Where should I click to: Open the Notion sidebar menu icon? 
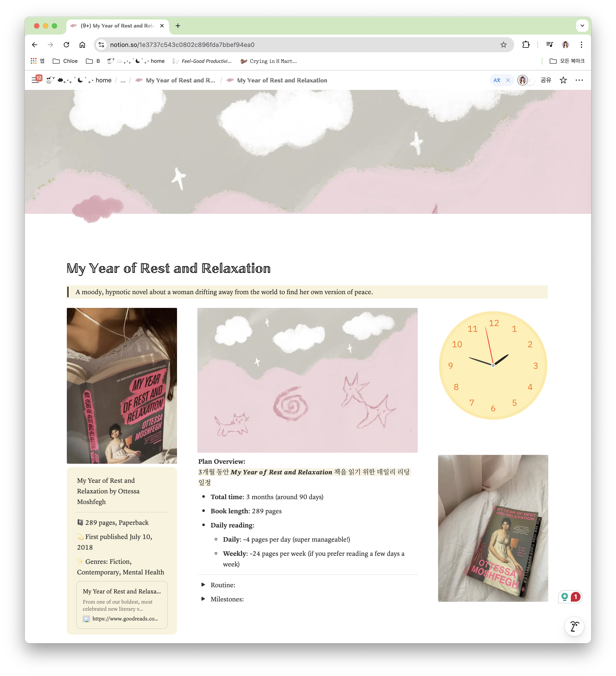click(35, 80)
